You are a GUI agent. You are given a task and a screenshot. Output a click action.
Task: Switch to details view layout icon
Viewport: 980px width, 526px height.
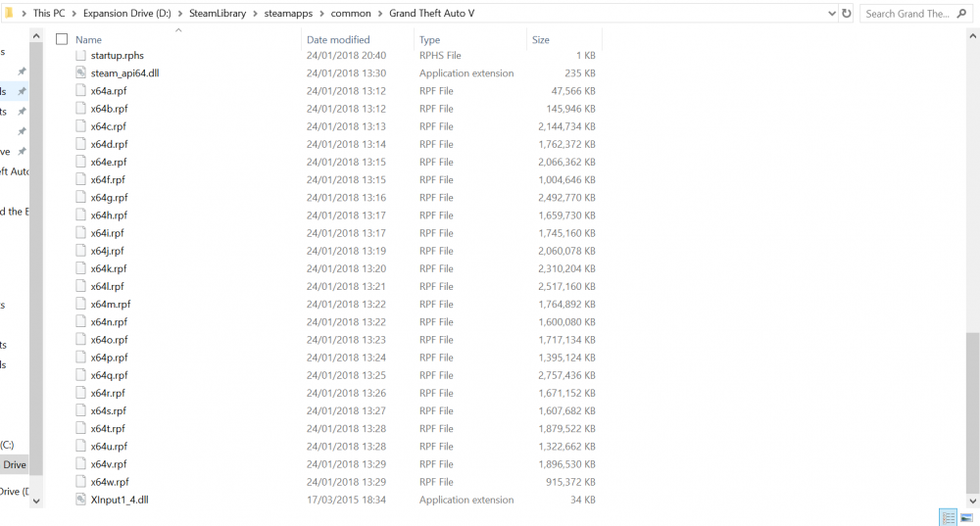click(948, 517)
